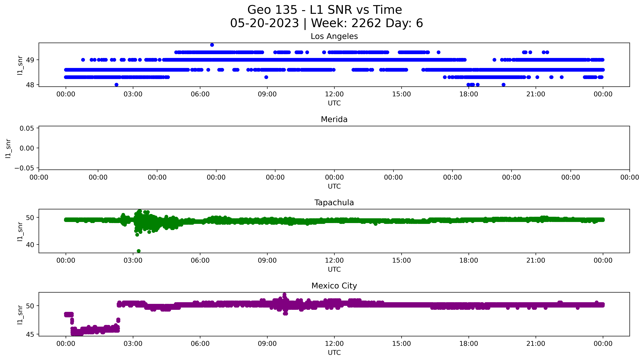Click the "03:00" tick on the Los Angeles x-axis
Screen dimensions: 644x361
coord(133,94)
